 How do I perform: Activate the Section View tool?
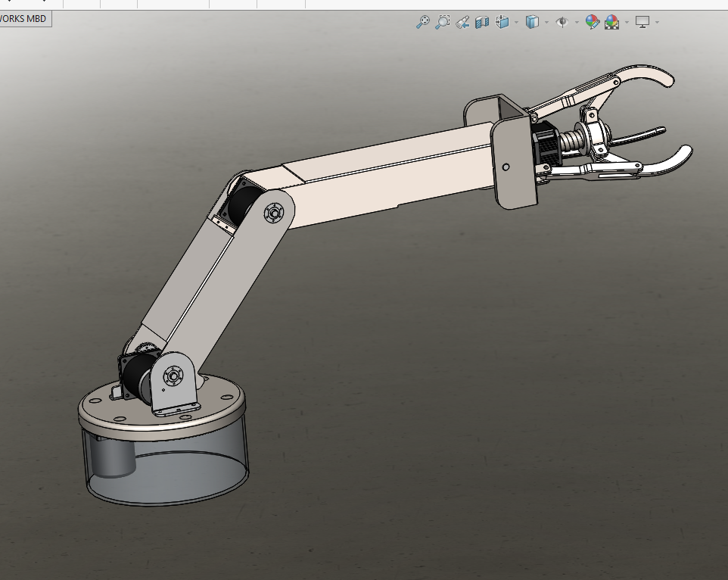click(482, 22)
